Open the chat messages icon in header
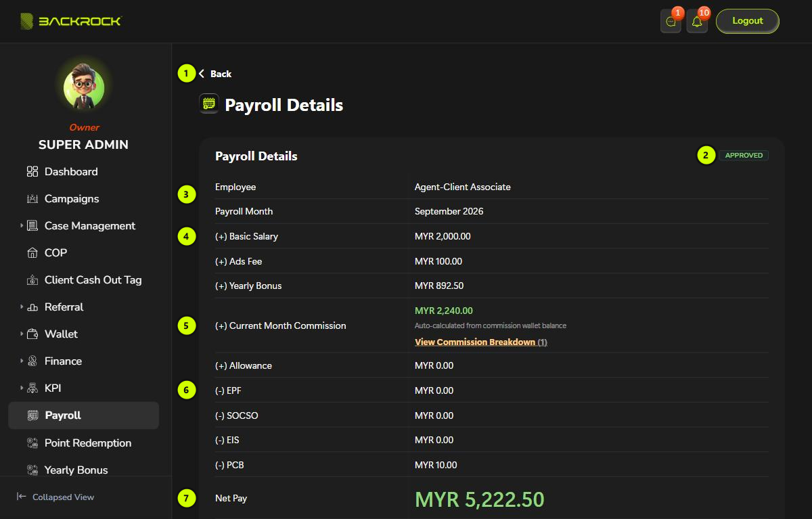 pyautogui.click(x=671, y=21)
